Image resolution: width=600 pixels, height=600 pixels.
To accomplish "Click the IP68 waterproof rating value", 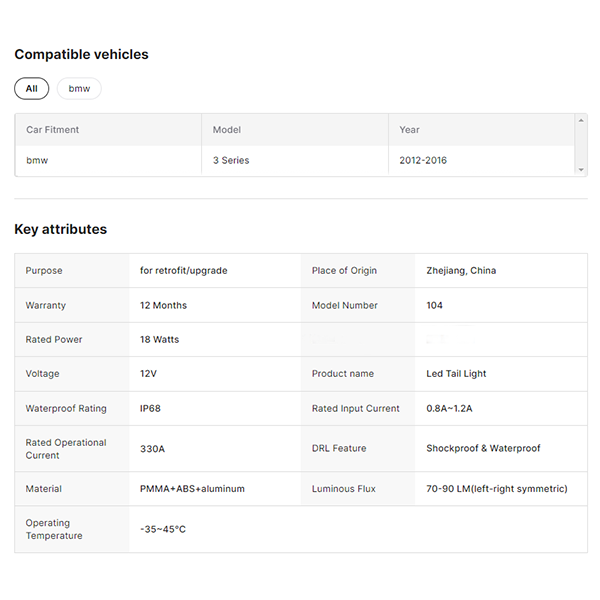I will (x=151, y=408).
